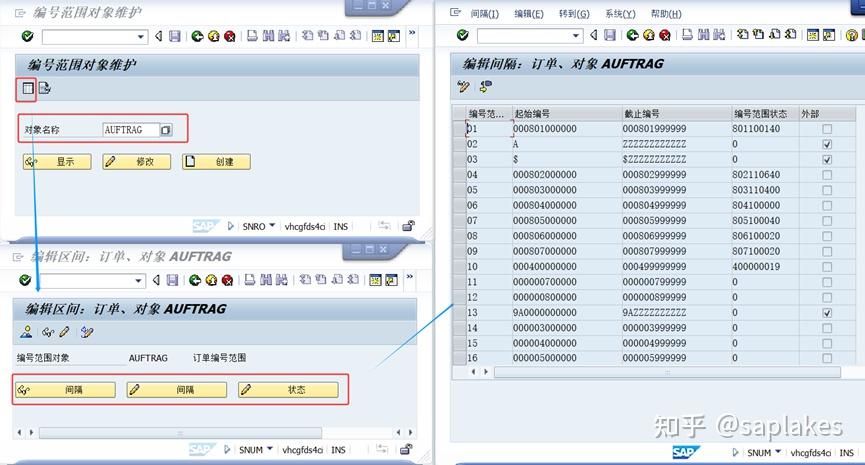
Task: Click the 状态 status button
Action: pos(288,390)
